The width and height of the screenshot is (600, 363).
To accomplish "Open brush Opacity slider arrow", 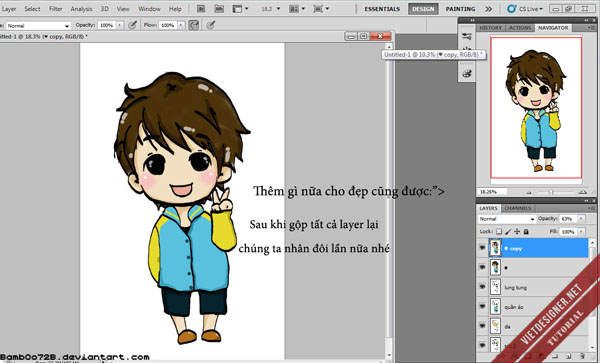I will click(x=120, y=25).
